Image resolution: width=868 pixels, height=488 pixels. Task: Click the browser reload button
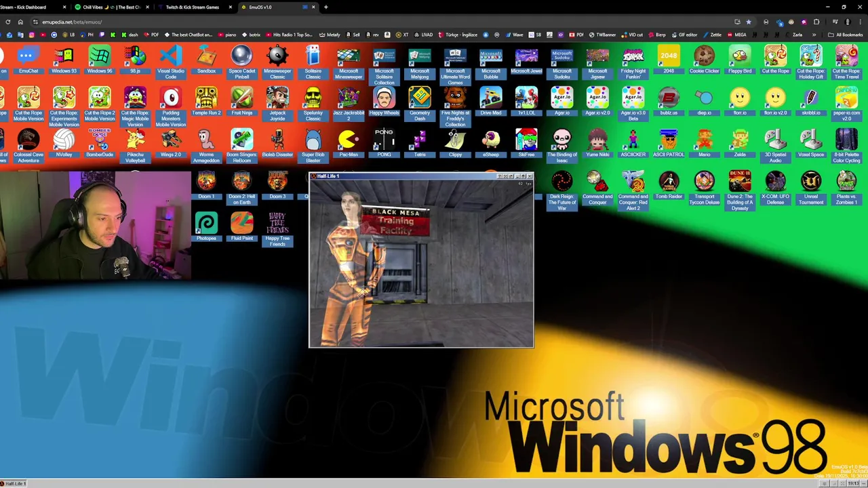(x=8, y=22)
